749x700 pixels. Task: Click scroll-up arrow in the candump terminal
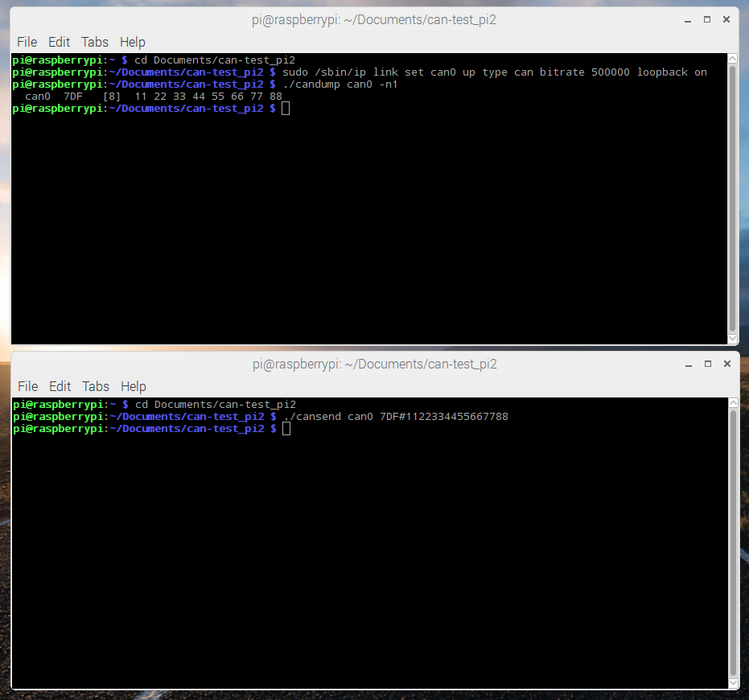click(732, 60)
